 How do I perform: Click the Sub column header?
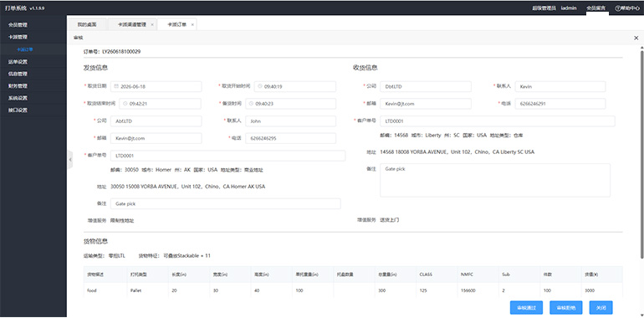519,274
